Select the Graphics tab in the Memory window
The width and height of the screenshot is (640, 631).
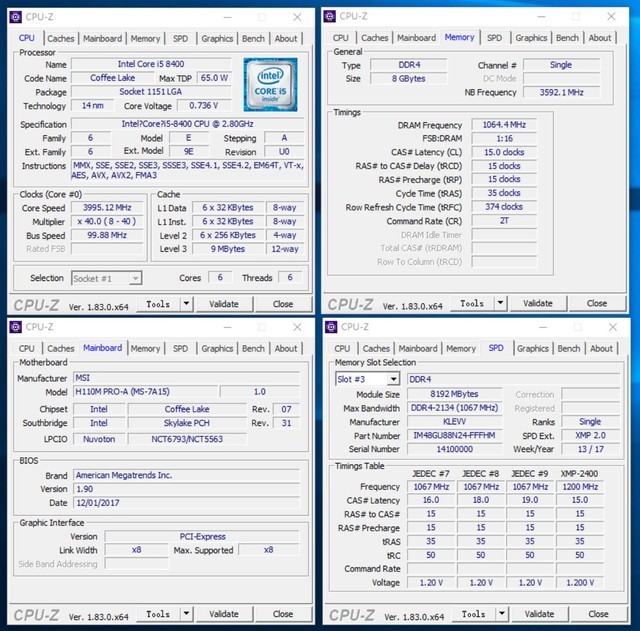pyautogui.click(x=531, y=38)
